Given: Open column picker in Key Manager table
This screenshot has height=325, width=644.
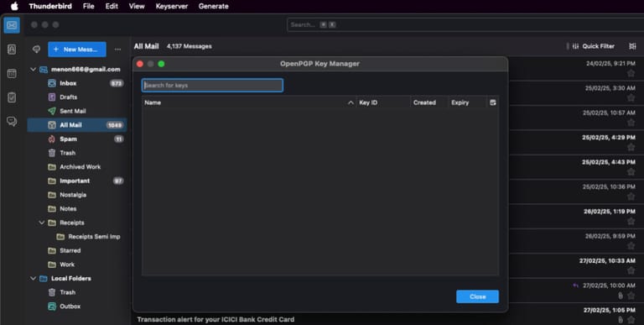Looking at the screenshot, I should (493, 102).
